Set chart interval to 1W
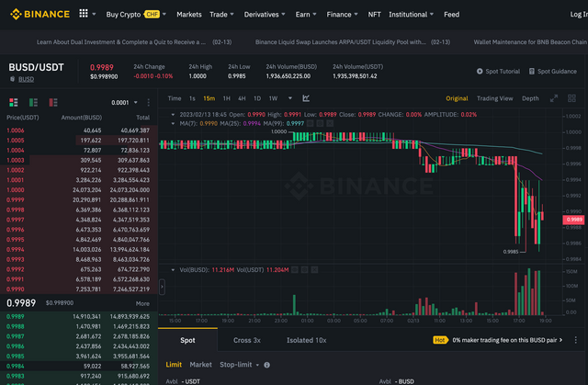Viewport: 588px width, 385px height. 273,98
